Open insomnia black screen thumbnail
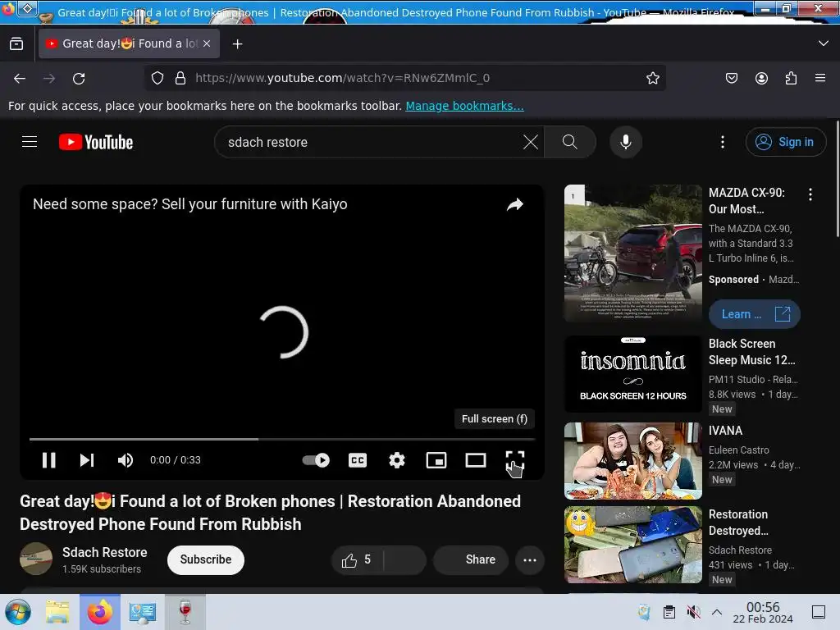Screen dimensions: 840x630 point(632,374)
